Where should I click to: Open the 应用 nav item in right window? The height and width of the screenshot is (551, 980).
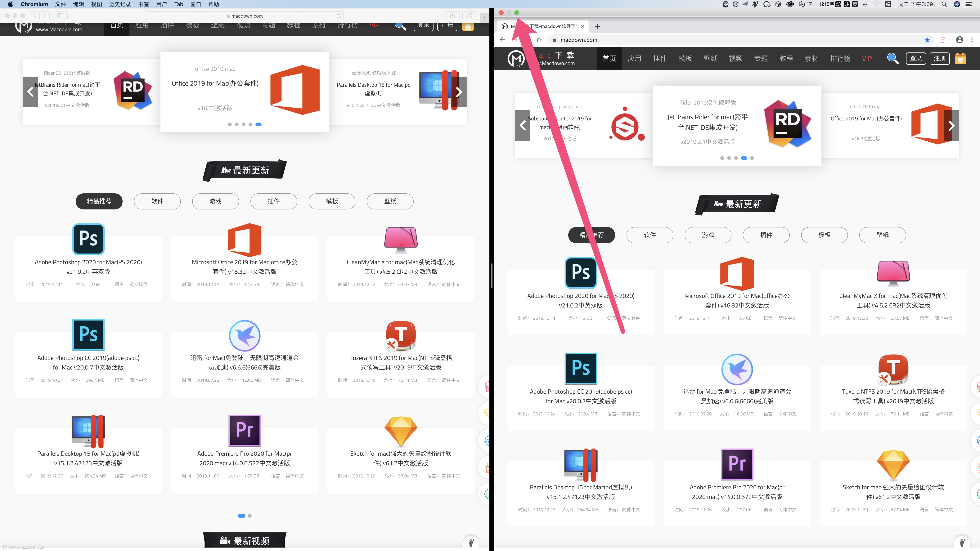point(634,59)
